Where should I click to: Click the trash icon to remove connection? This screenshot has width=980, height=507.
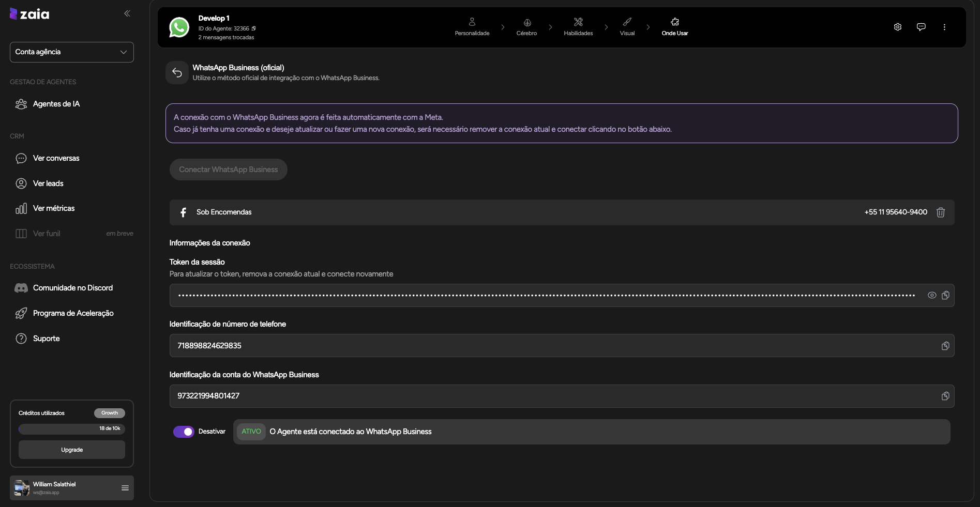940,212
